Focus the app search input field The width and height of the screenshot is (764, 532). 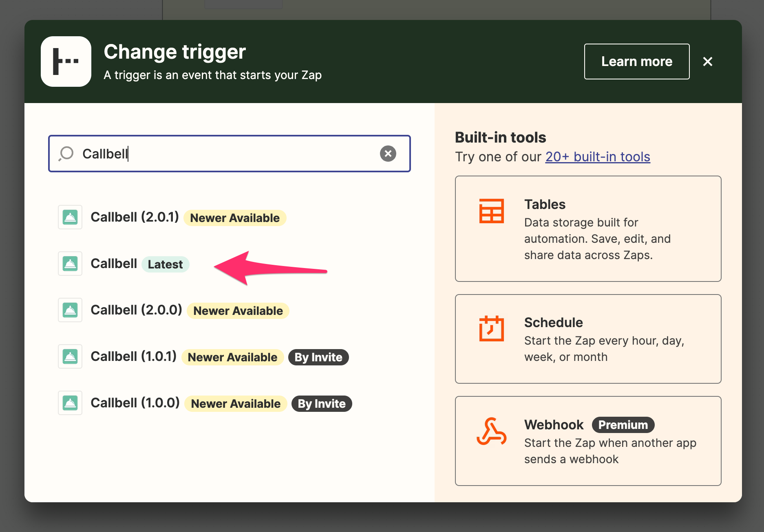[230, 154]
